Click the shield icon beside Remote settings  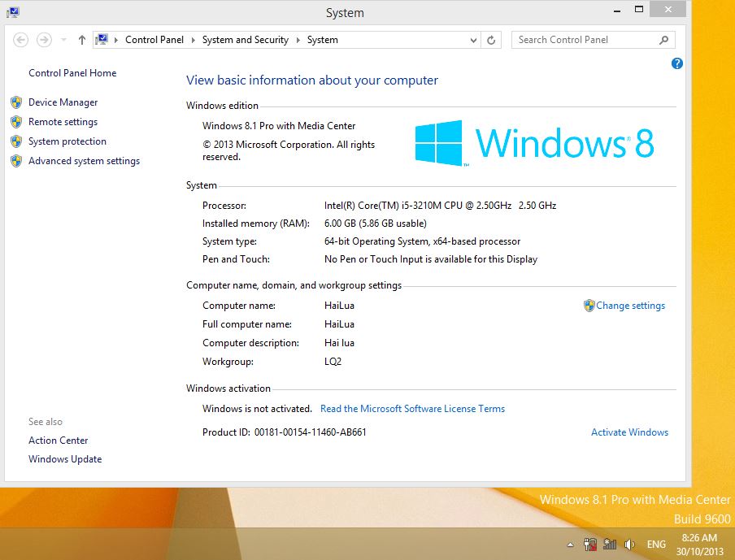[x=16, y=122]
